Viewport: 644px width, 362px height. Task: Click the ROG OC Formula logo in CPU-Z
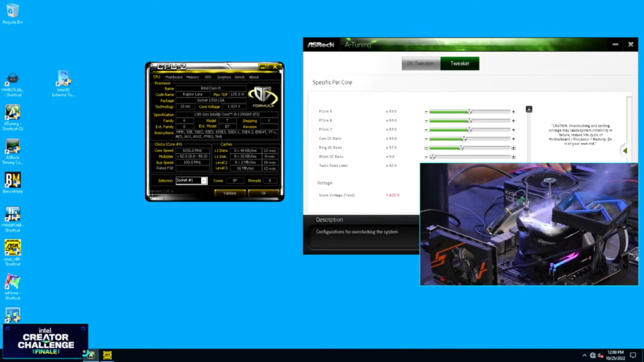(x=263, y=97)
